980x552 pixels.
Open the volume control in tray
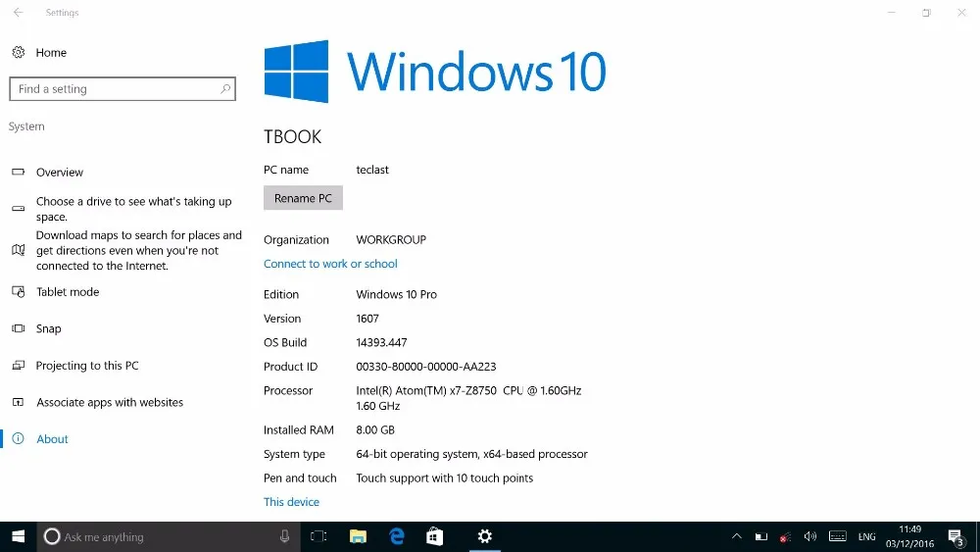(810, 536)
